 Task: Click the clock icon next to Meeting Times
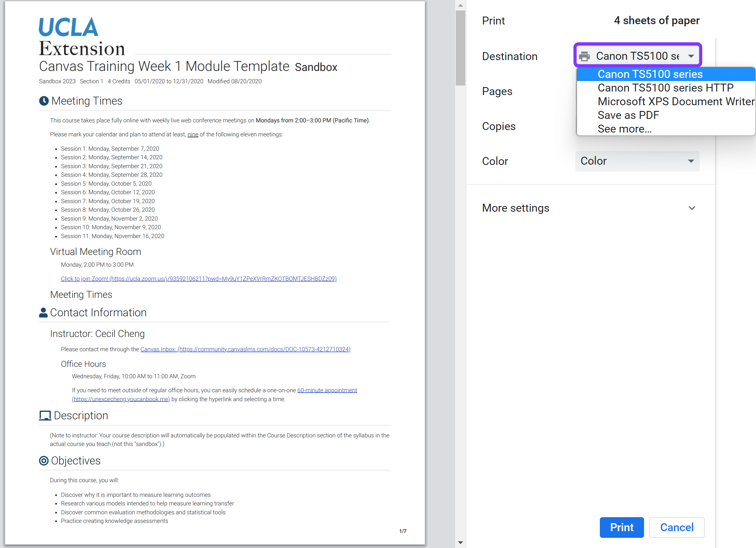click(44, 101)
